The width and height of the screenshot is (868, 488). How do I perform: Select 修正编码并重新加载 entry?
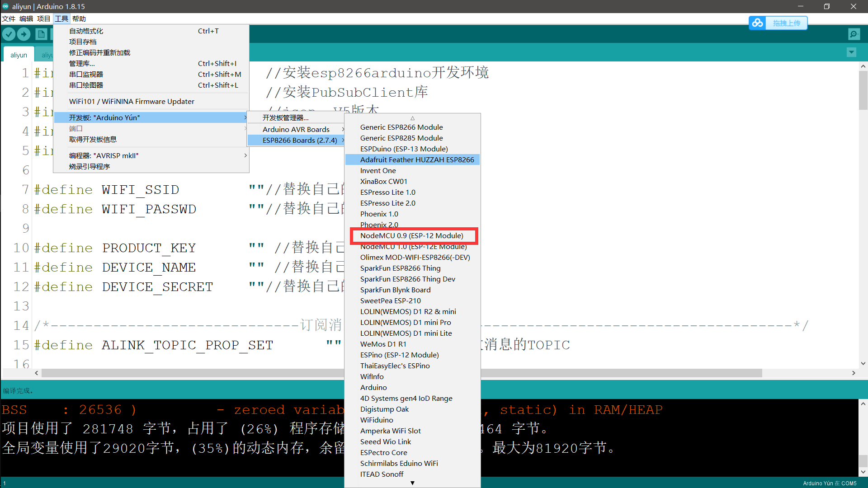point(151,52)
